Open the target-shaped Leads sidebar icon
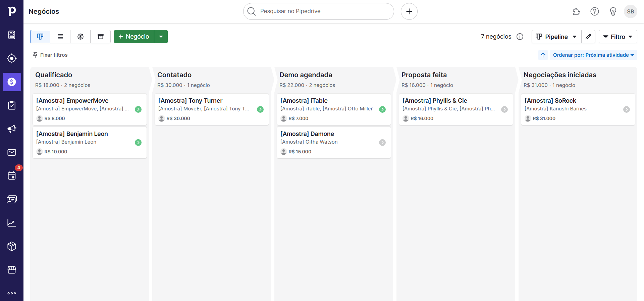Image resolution: width=644 pixels, height=301 pixels. (x=12, y=58)
